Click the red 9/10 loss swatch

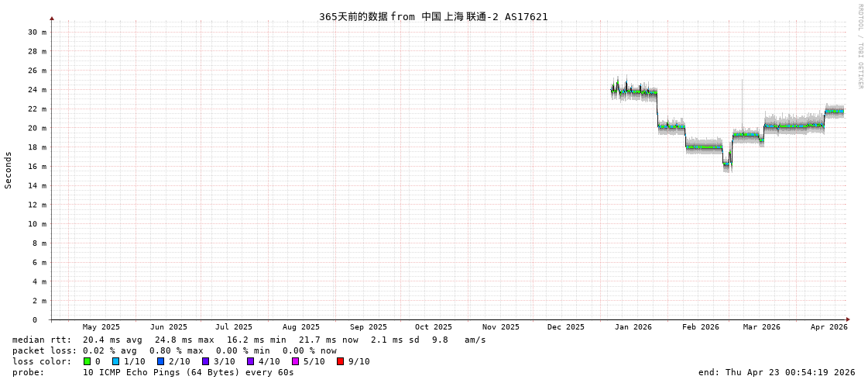coord(340,361)
